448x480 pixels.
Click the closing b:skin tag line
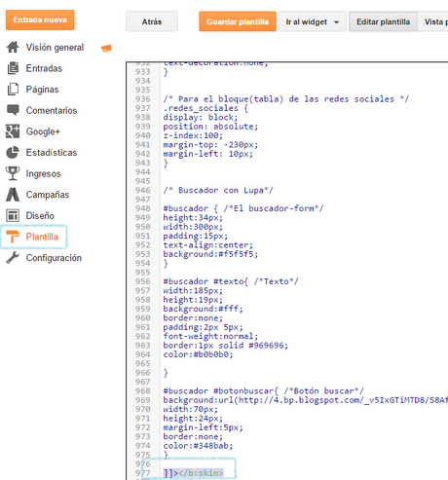pyautogui.click(x=193, y=473)
